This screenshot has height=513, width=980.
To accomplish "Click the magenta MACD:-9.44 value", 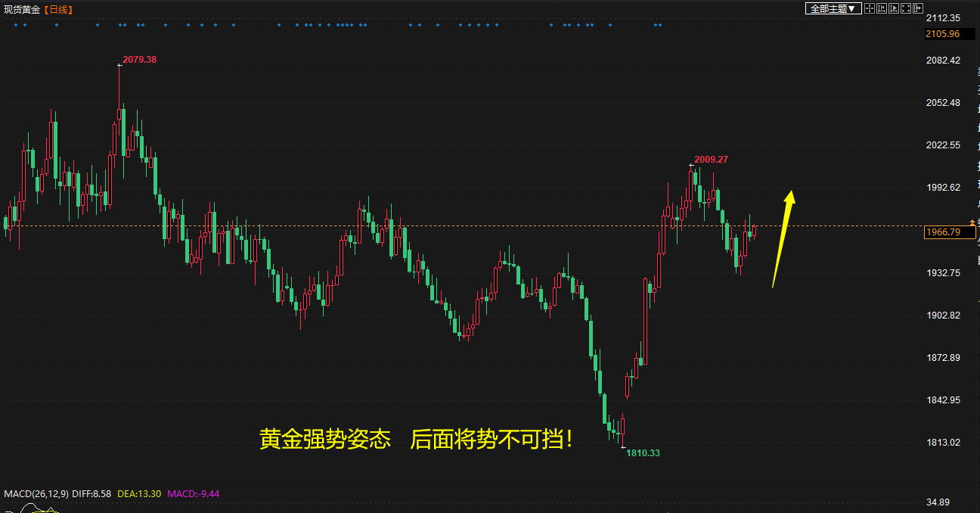I will [x=193, y=494].
